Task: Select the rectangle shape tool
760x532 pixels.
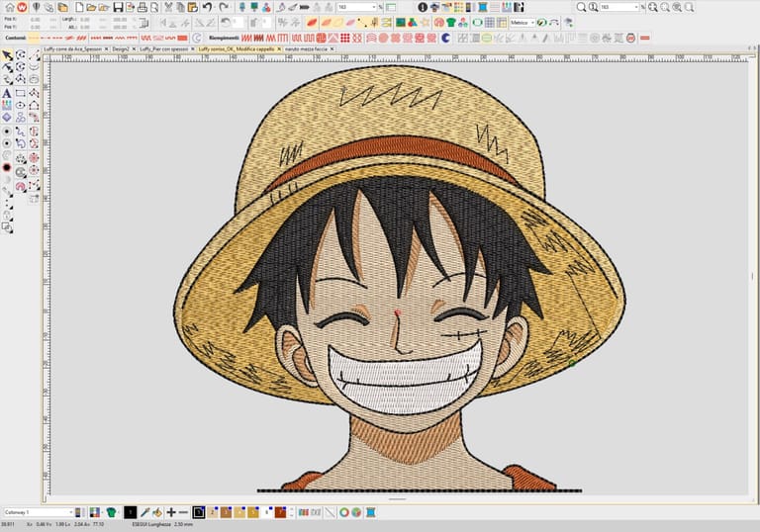Action: coord(21,93)
